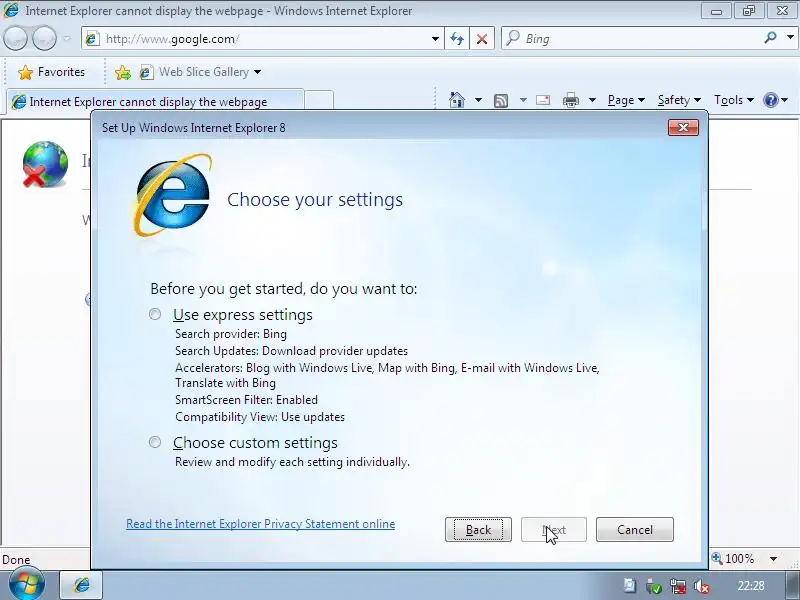Click the Add to Favorites Bar star icon
This screenshot has width=800, height=600.
[122, 72]
